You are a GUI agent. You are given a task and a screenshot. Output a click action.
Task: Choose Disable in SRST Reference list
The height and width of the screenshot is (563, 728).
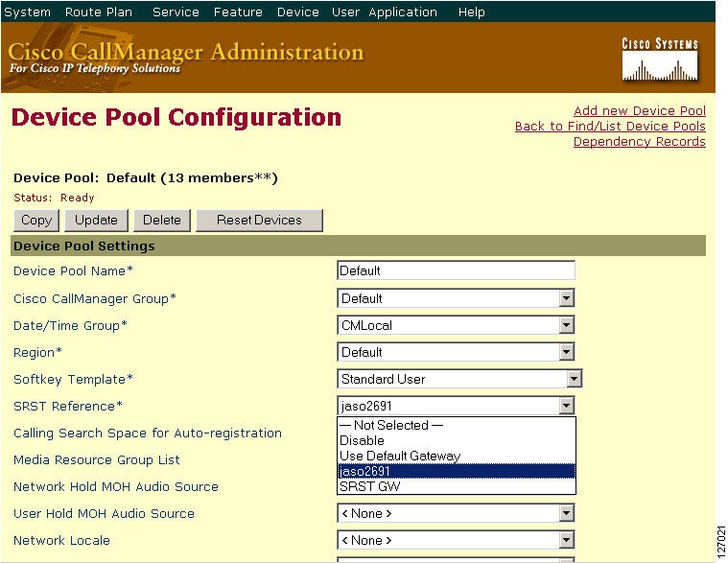pos(457,440)
